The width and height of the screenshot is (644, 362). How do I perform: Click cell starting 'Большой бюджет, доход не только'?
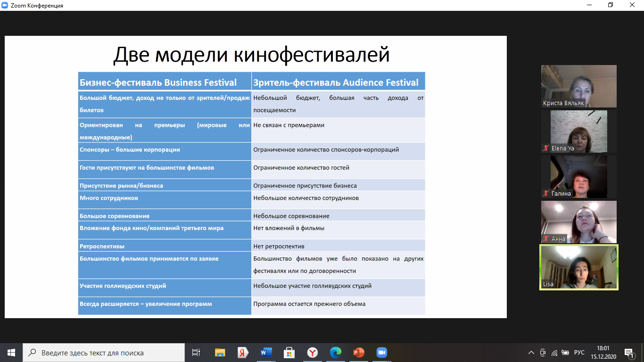(165, 104)
